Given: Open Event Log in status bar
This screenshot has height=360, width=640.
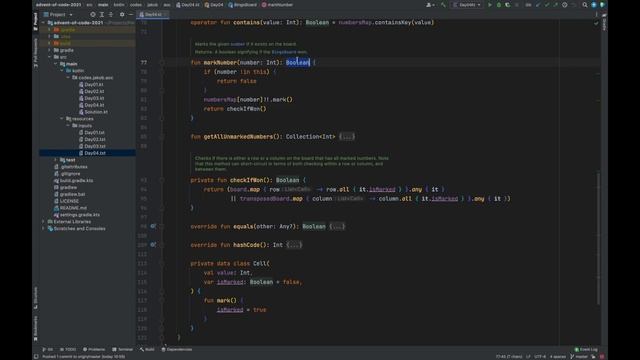Looking at the screenshot, I should (586, 349).
